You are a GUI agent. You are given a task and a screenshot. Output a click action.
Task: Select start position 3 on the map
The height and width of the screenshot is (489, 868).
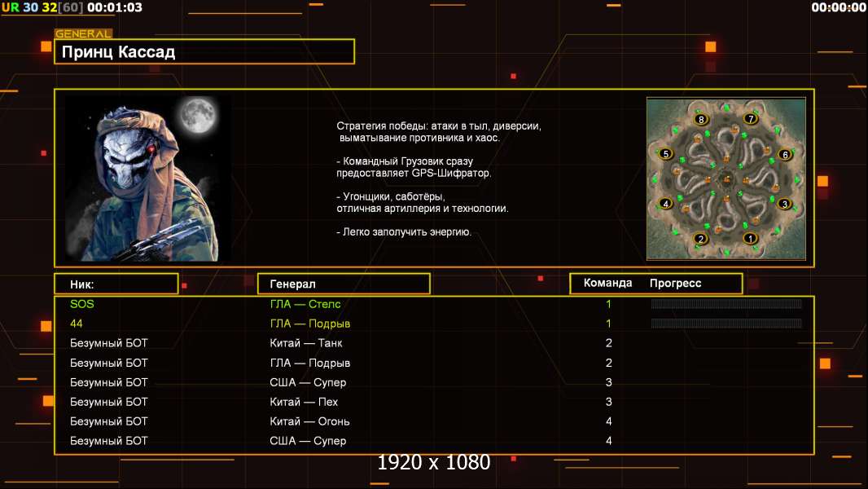coord(784,204)
